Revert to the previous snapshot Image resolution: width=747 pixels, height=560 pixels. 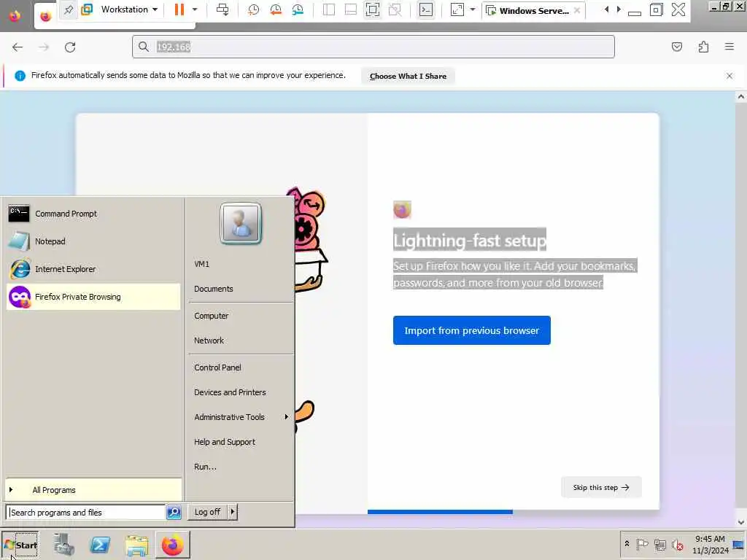(x=275, y=9)
